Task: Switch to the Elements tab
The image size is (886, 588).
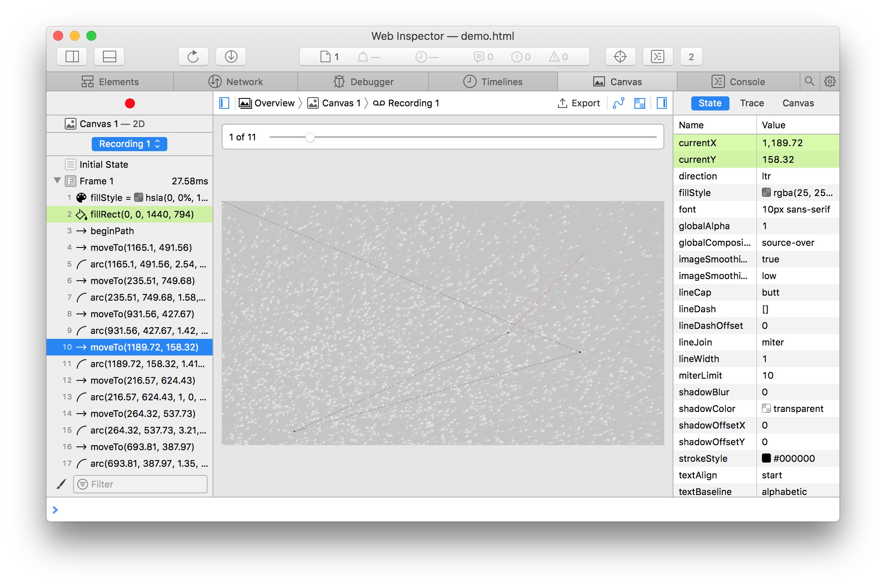Action: point(110,82)
